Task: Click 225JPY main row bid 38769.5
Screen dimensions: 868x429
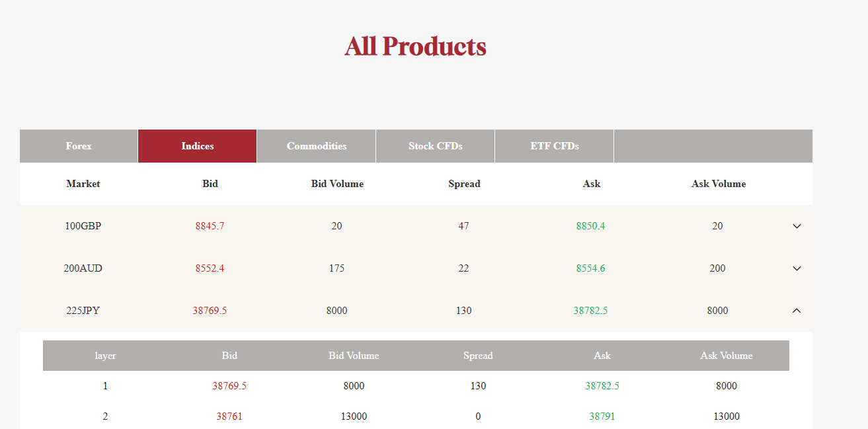Action: 210,311
